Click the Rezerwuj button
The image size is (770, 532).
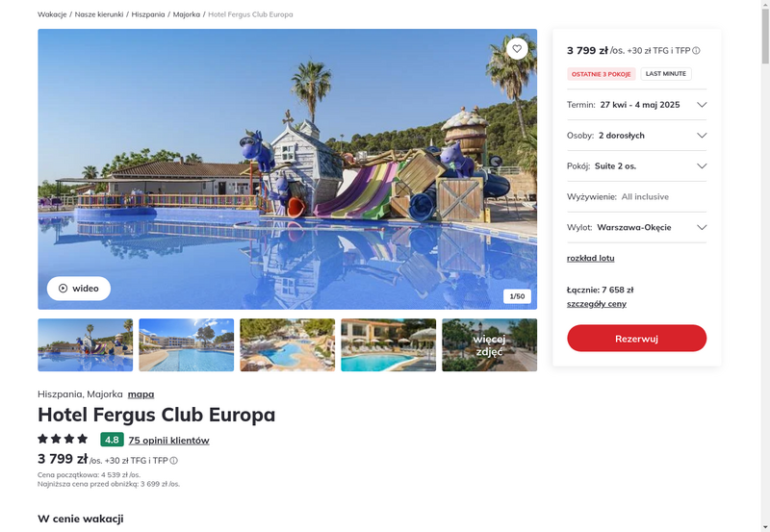point(636,338)
